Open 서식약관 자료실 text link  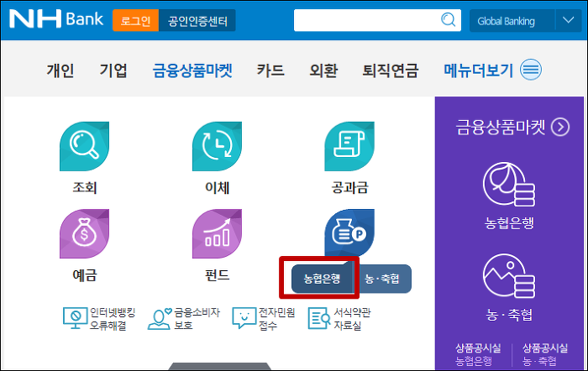point(352,319)
